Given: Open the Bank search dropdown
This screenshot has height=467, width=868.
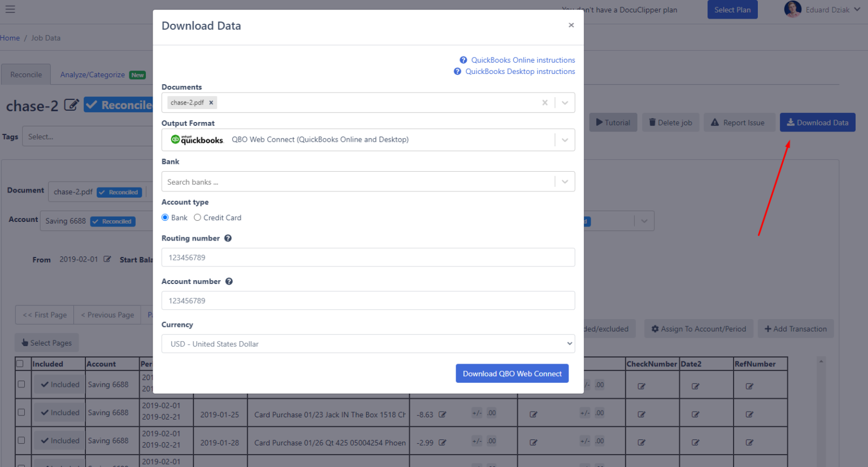Looking at the screenshot, I should tap(565, 181).
